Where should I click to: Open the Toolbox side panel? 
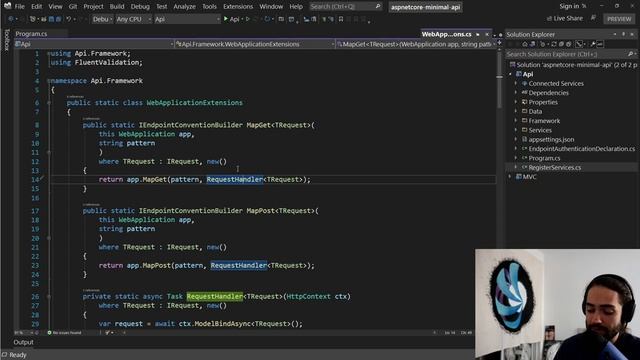6,40
